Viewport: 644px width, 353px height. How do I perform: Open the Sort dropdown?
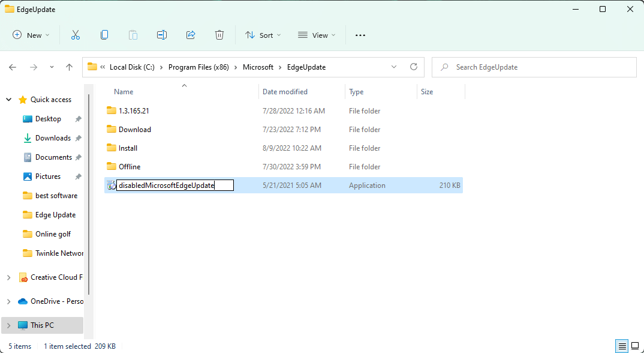263,35
